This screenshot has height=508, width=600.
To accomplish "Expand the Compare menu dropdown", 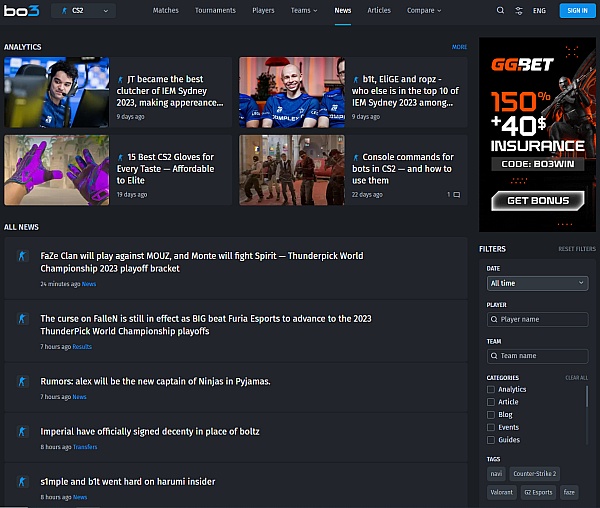I will (x=424, y=10).
